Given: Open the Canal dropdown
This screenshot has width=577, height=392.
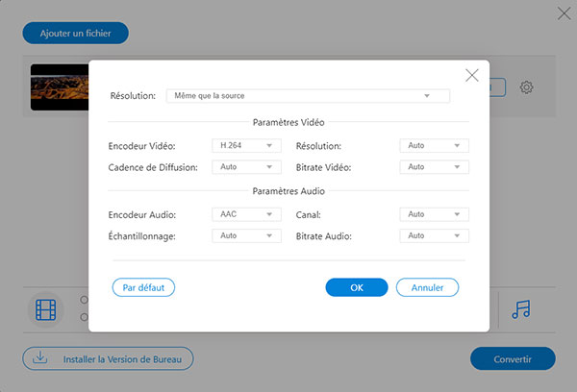Looking at the screenshot, I should (x=434, y=214).
